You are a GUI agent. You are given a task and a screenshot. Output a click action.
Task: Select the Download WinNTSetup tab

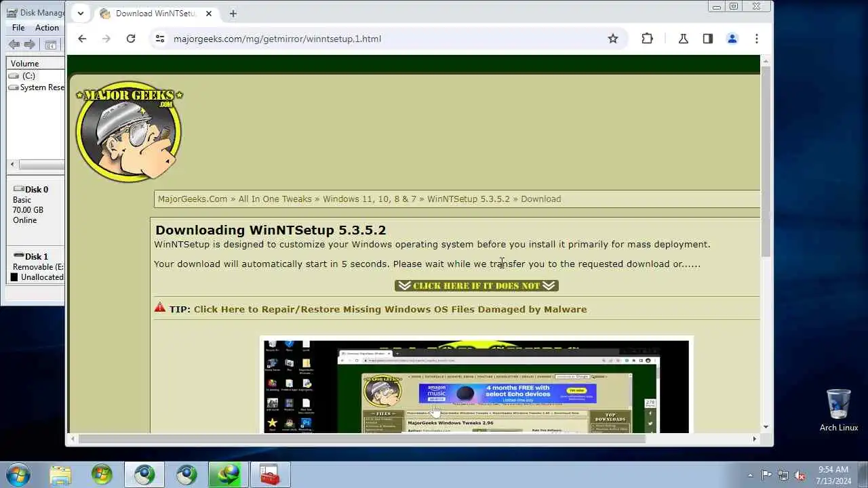click(155, 14)
